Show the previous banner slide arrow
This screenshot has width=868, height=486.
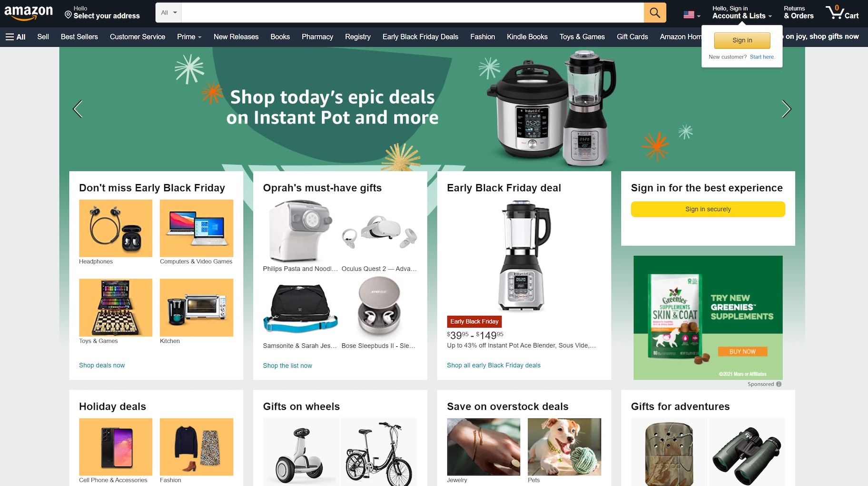coord(78,109)
